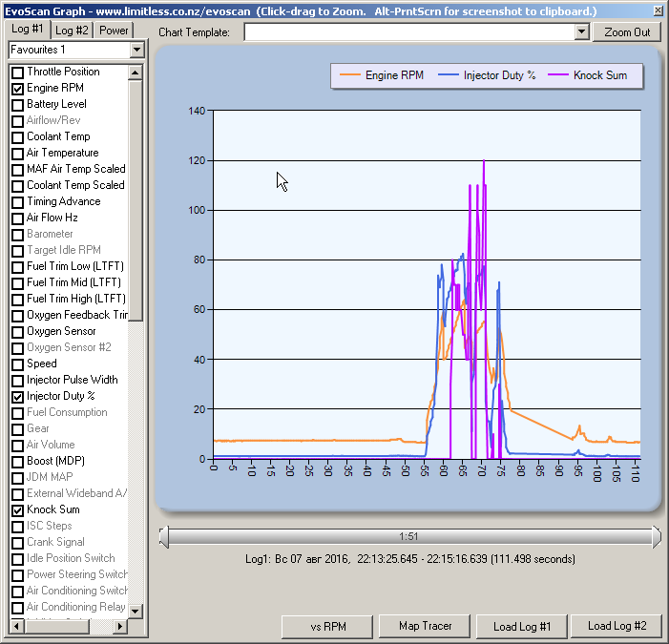Viewport: 669px width, 644px height.
Task: Open the Favourites 1 dropdown
Action: 136,50
